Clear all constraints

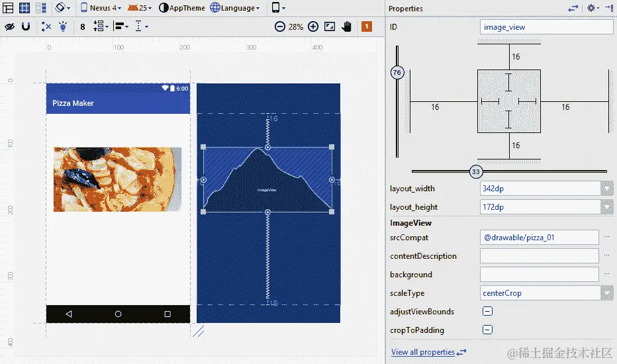(46, 26)
